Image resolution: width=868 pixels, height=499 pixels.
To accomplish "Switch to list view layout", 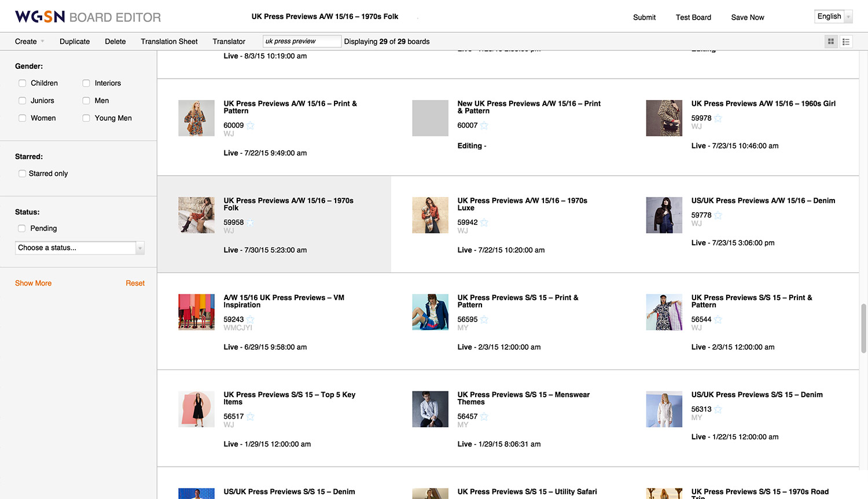I will tap(846, 42).
